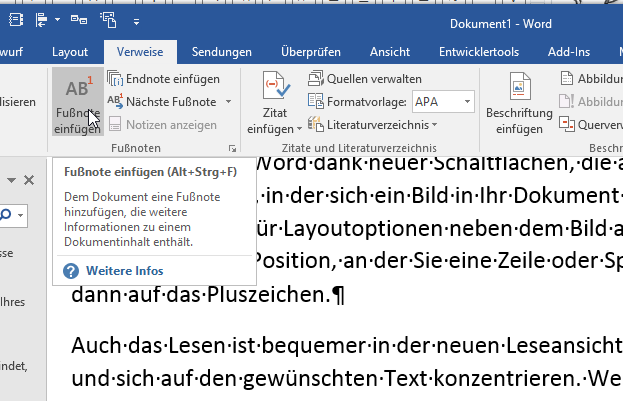Insert an endnote with Endnote einfügen
Screen dimensions: 623x401
point(163,79)
